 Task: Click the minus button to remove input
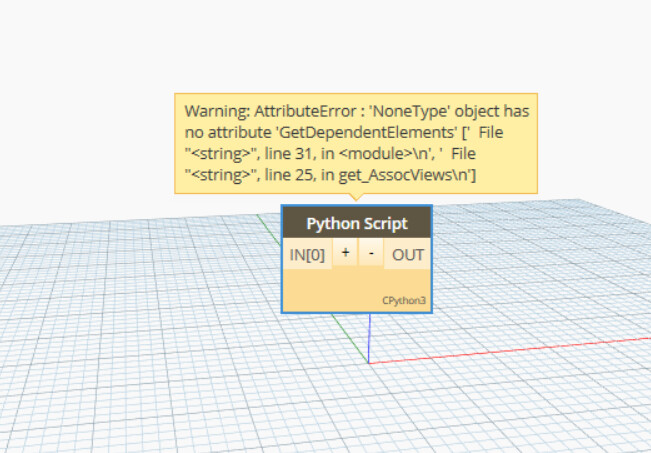371,252
